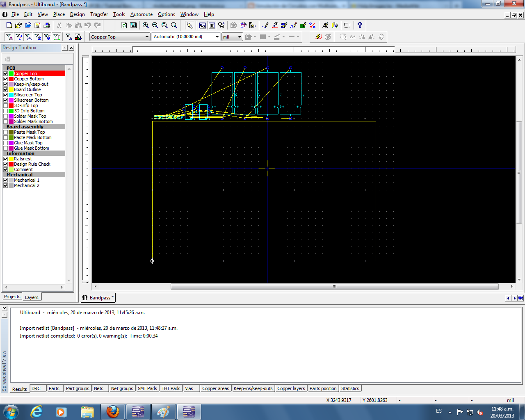Open the Copper Top layer dropdown
This screenshot has width=525, height=420.
[147, 37]
